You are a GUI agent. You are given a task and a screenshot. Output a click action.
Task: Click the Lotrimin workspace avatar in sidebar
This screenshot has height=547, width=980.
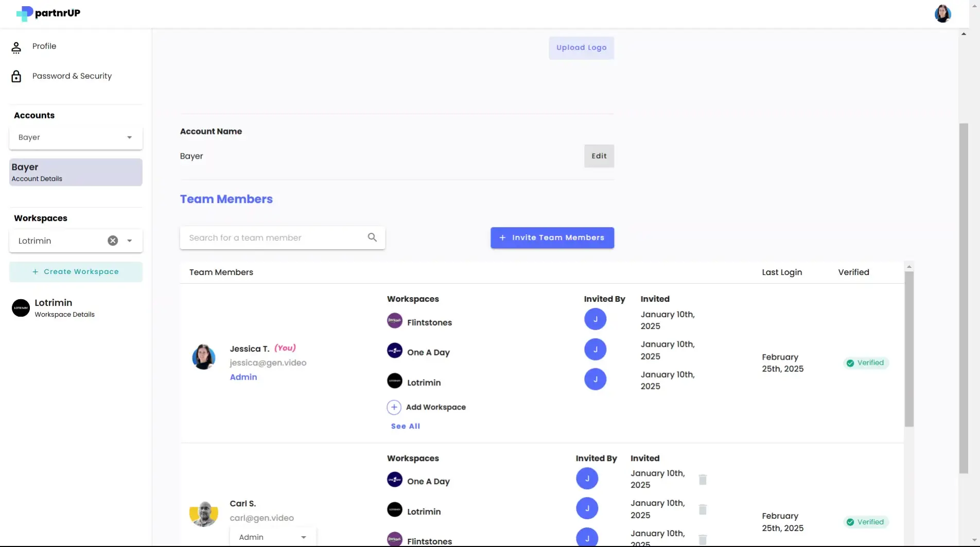click(x=20, y=307)
